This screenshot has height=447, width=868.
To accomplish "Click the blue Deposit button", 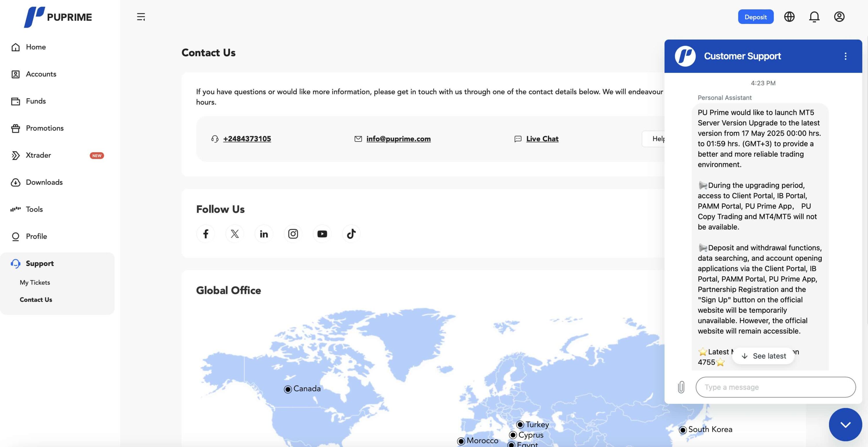I will point(755,17).
